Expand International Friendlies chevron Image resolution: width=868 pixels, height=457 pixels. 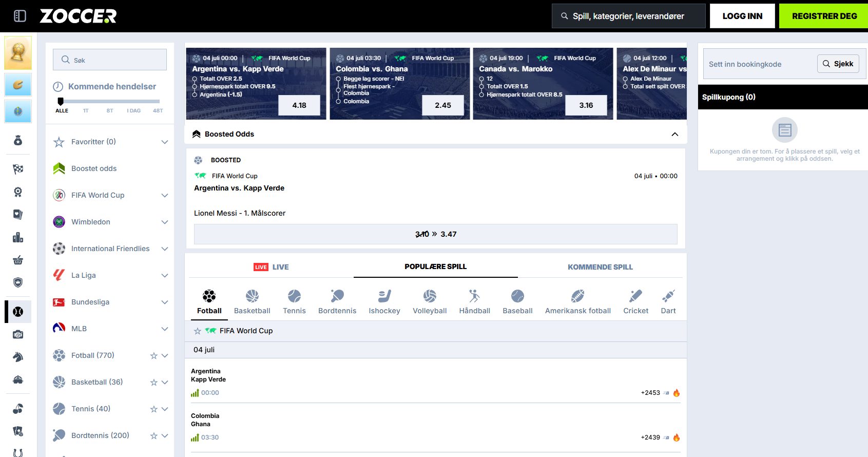tap(164, 249)
